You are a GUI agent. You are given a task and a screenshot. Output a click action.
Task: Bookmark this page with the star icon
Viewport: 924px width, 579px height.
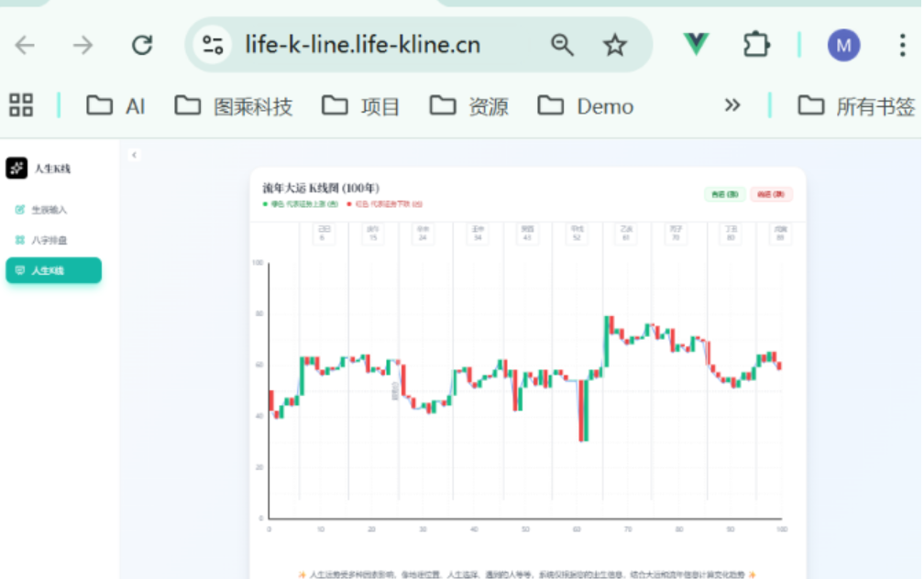coord(614,45)
